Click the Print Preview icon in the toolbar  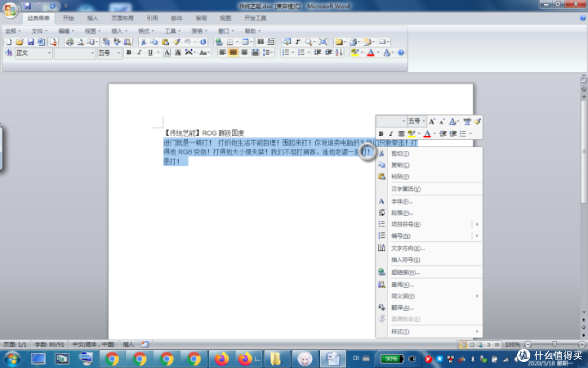click(x=80, y=41)
